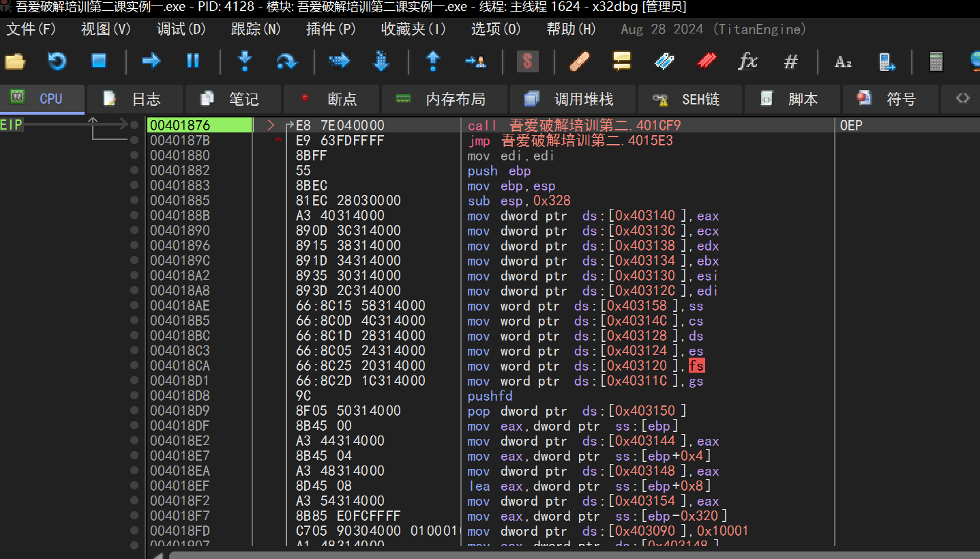Screen dimensions: 980x559
Task: Show the labels list blue tag icon
Action: tap(664, 61)
